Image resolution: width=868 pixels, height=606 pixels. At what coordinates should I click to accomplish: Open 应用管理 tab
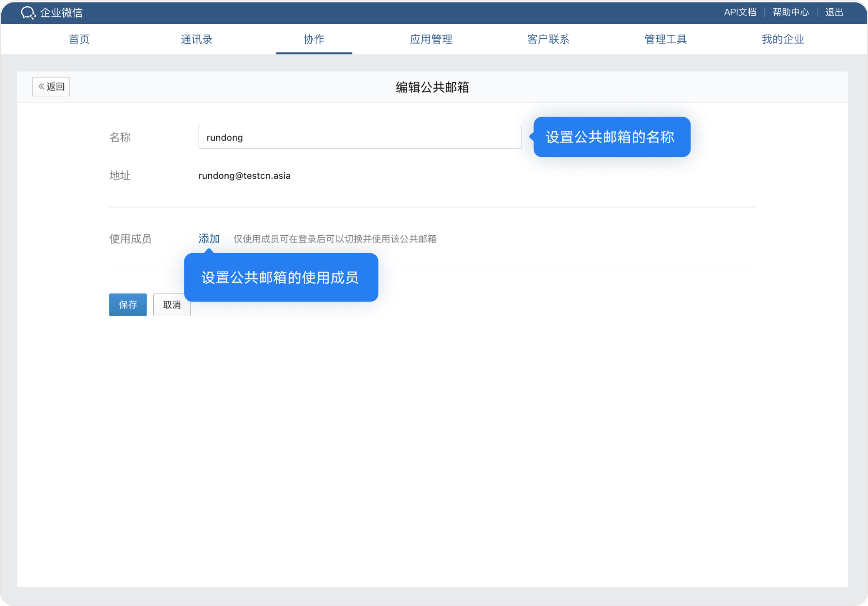(431, 39)
